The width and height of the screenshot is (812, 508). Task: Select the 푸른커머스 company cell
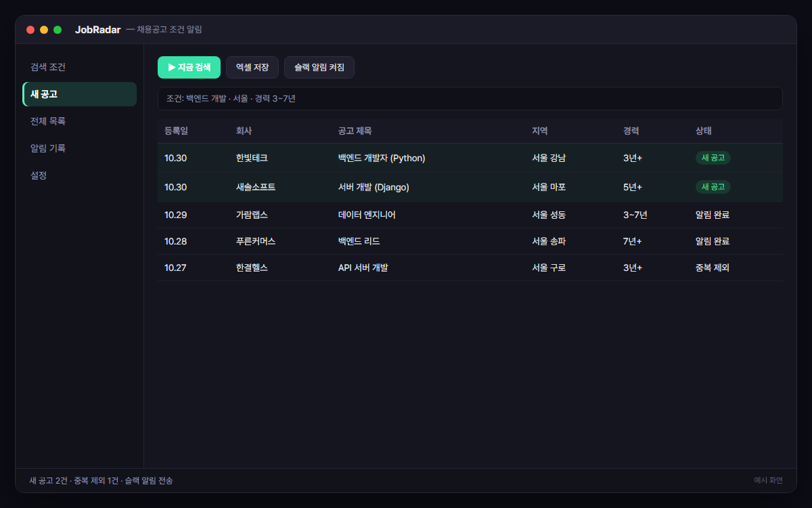click(256, 241)
